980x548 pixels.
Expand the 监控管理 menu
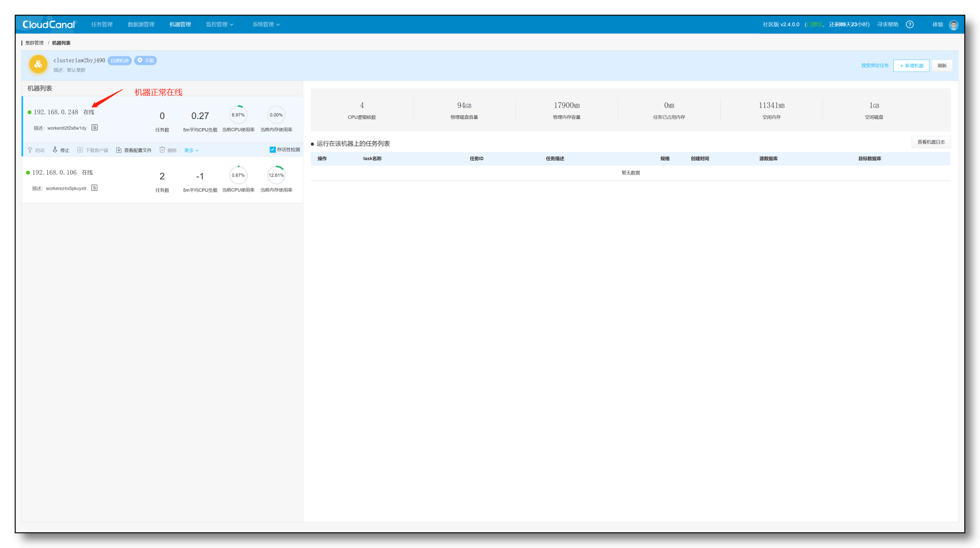pyautogui.click(x=219, y=24)
